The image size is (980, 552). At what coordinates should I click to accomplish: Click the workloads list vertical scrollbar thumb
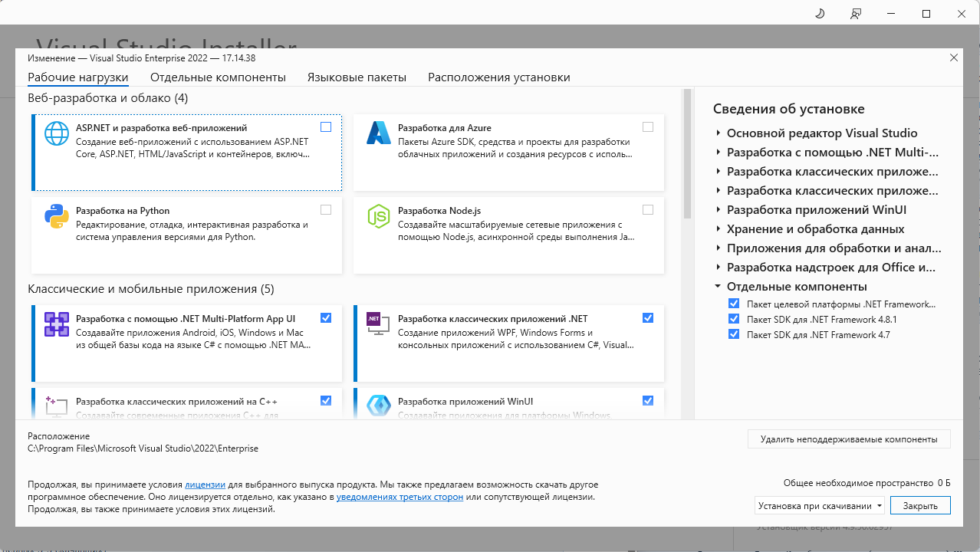point(687,153)
